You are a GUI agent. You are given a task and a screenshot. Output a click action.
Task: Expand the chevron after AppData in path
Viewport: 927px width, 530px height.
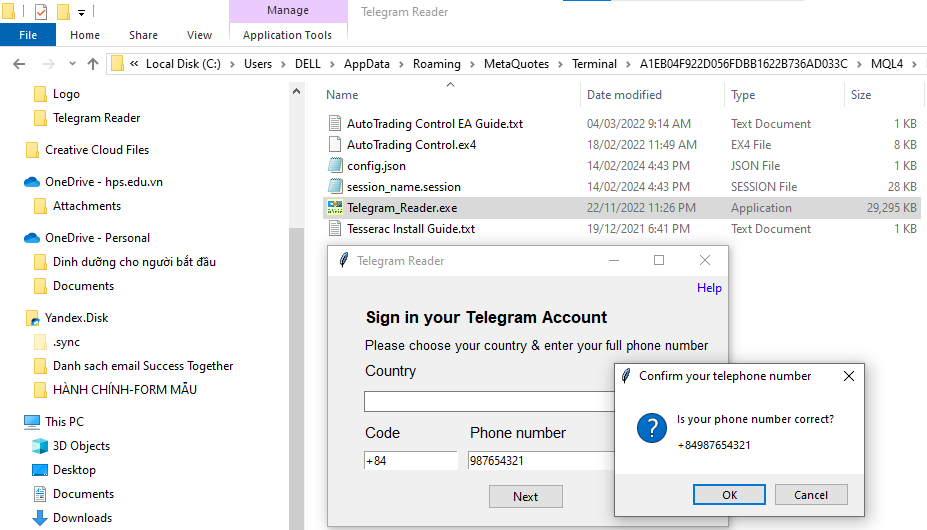tap(401, 64)
